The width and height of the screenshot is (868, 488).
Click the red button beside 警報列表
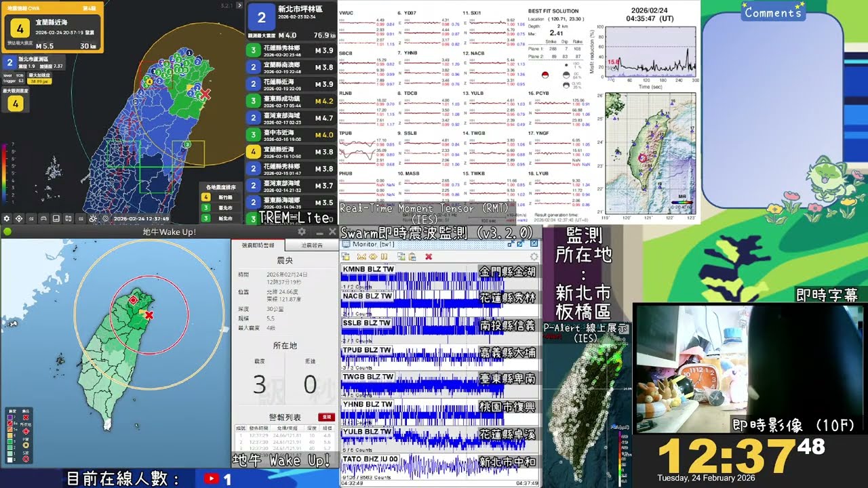coord(326,418)
